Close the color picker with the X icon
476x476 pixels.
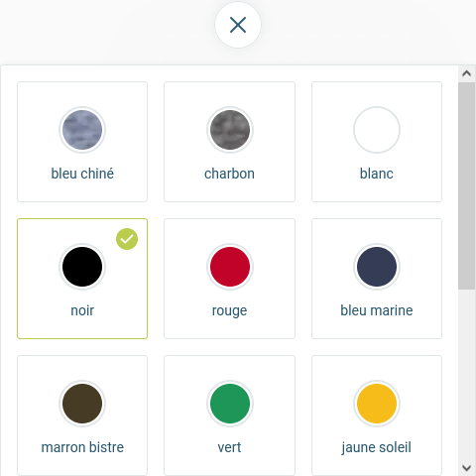pyautogui.click(x=238, y=25)
